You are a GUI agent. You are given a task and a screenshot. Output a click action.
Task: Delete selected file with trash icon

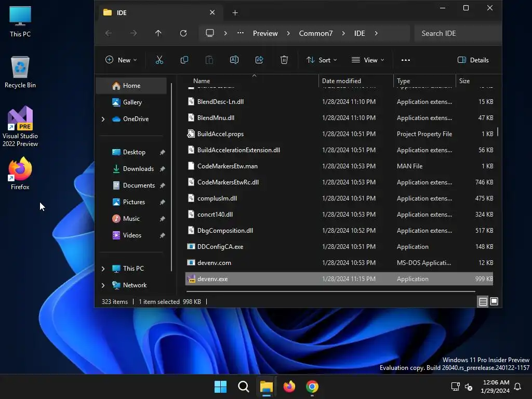tap(284, 60)
